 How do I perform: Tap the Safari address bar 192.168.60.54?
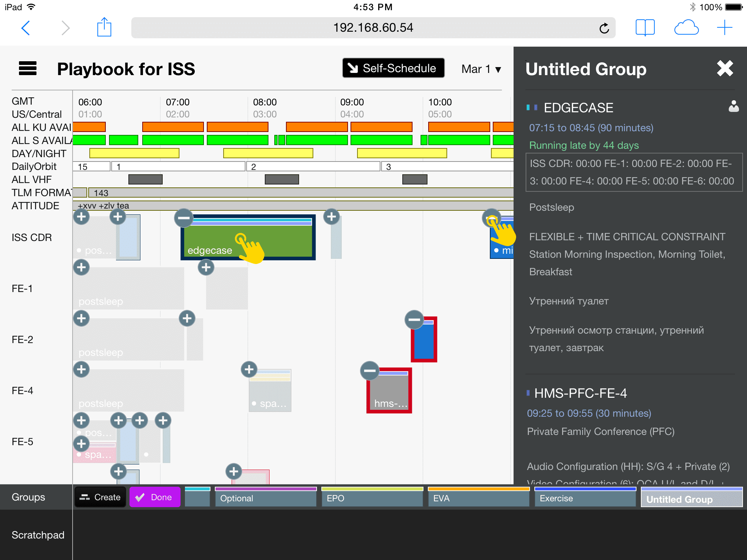(373, 28)
